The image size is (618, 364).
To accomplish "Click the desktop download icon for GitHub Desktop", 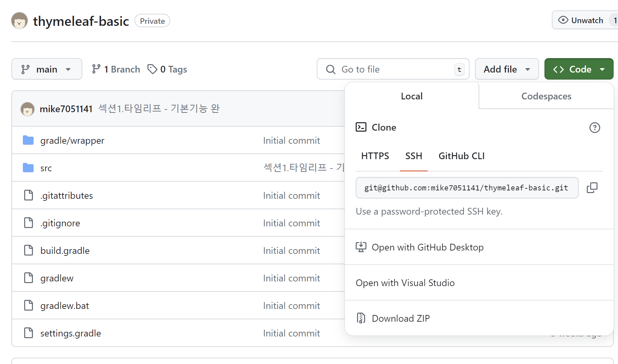I will coord(361,247).
